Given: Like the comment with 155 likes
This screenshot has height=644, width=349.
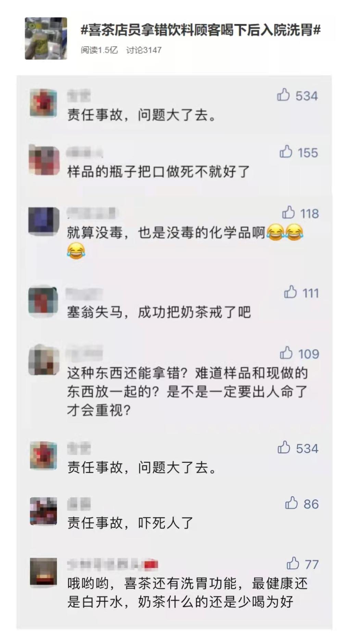Looking at the screenshot, I should [x=286, y=152].
